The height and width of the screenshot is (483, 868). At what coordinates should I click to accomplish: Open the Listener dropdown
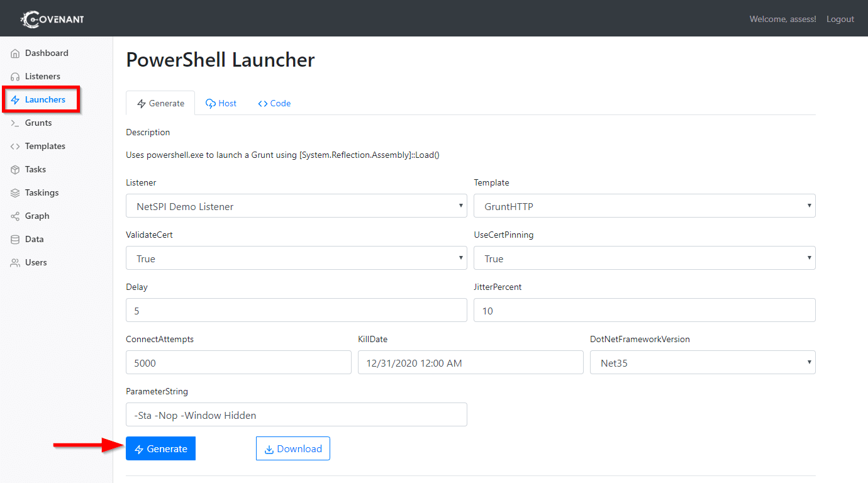click(296, 206)
